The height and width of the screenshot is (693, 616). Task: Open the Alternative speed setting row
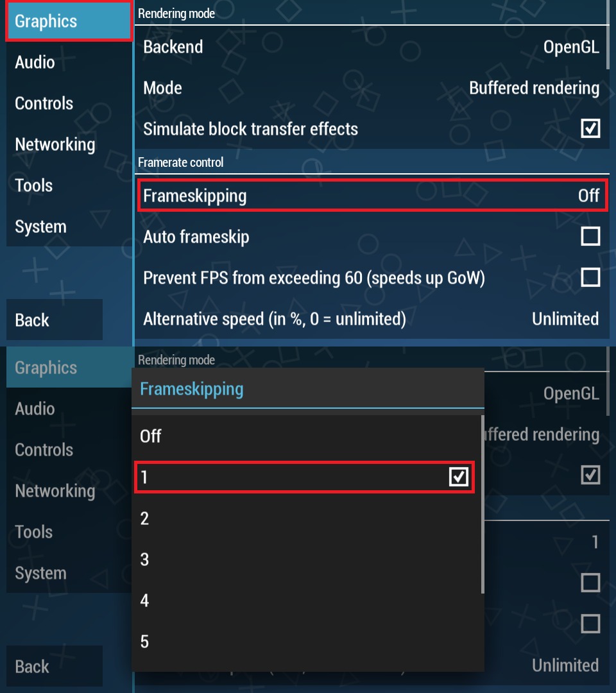(x=371, y=319)
